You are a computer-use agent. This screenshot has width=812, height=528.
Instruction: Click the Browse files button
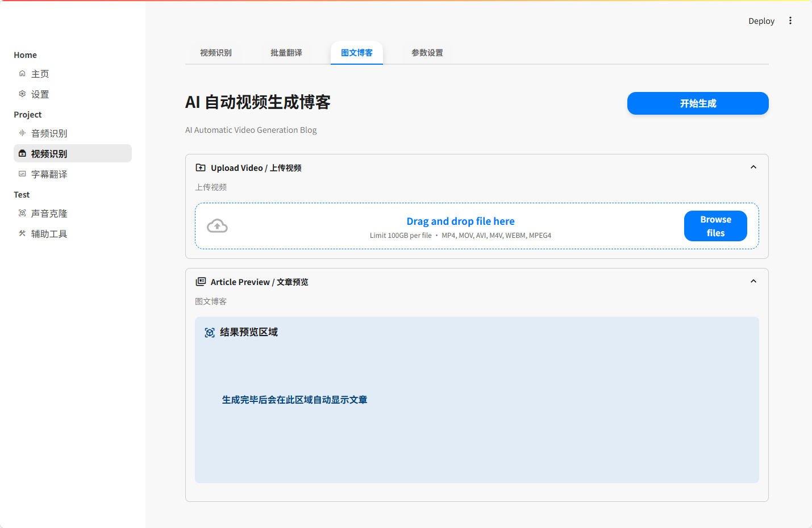click(x=715, y=226)
